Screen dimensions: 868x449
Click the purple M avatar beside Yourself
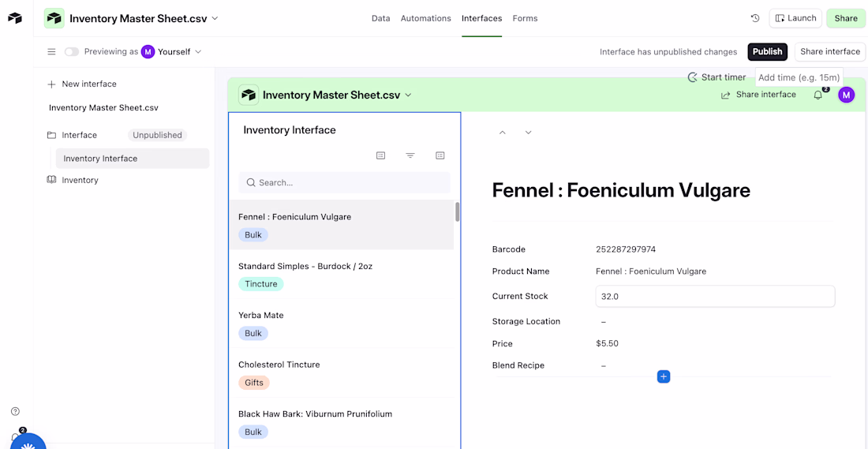[148, 51]
